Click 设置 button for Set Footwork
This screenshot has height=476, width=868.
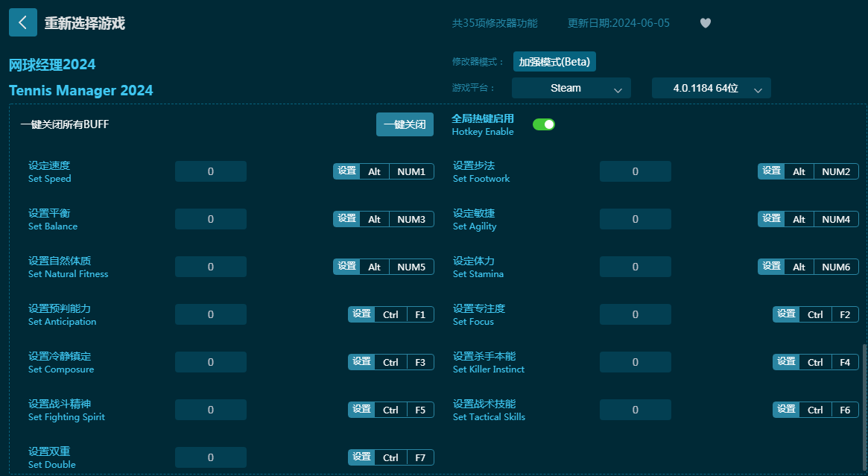tap(772, 171)
